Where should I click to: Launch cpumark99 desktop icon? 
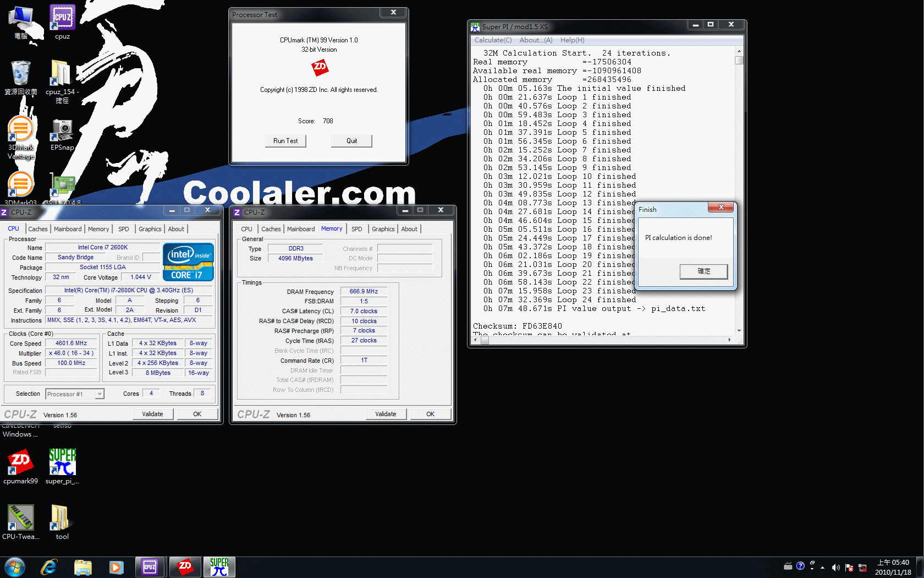click(21, 467)
